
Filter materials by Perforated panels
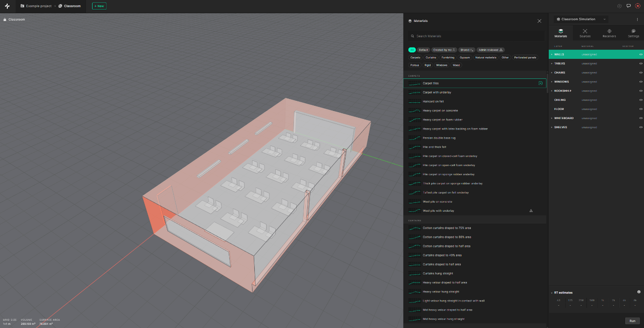[525, 57]
